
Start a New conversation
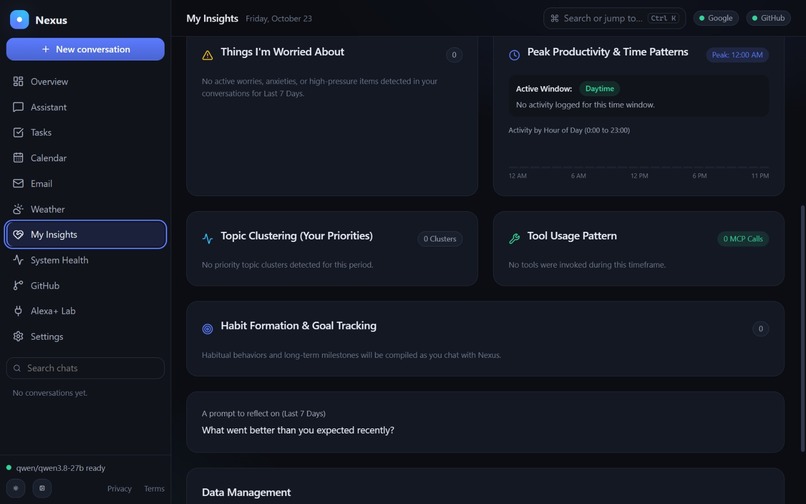(x=85, y=49)
